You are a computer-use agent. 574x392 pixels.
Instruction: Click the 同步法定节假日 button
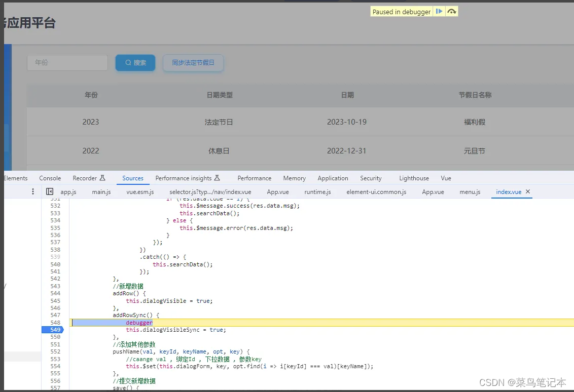(x=193, y=62)
